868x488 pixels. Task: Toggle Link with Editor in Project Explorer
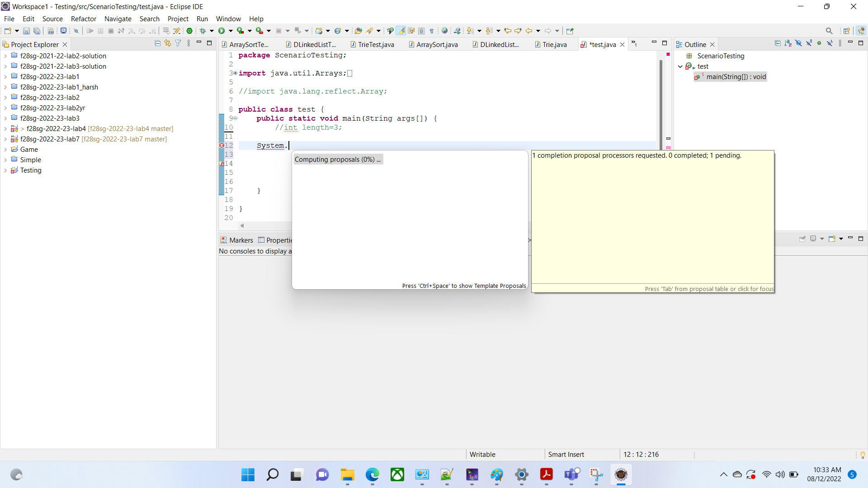click(x=168, y=43)
